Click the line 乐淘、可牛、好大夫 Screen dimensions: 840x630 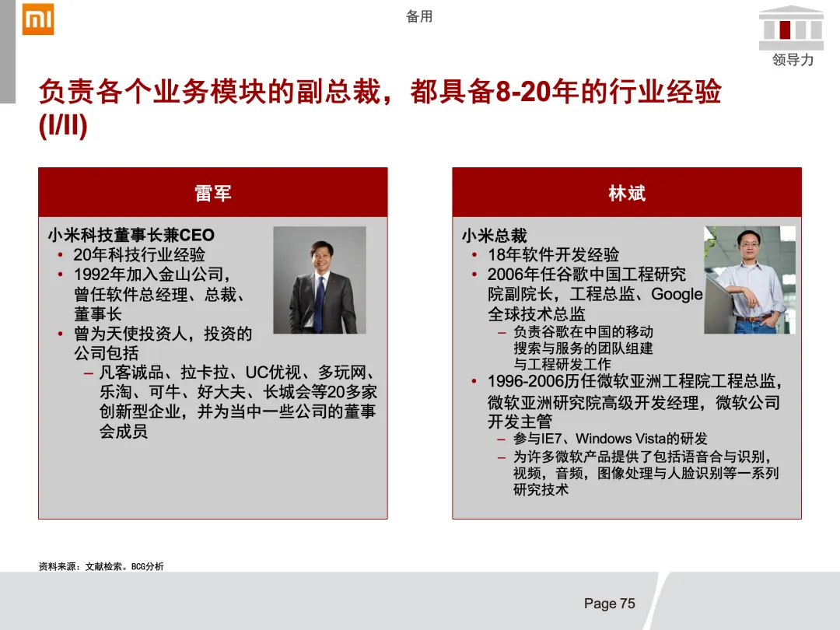click(x=238, y=391)
